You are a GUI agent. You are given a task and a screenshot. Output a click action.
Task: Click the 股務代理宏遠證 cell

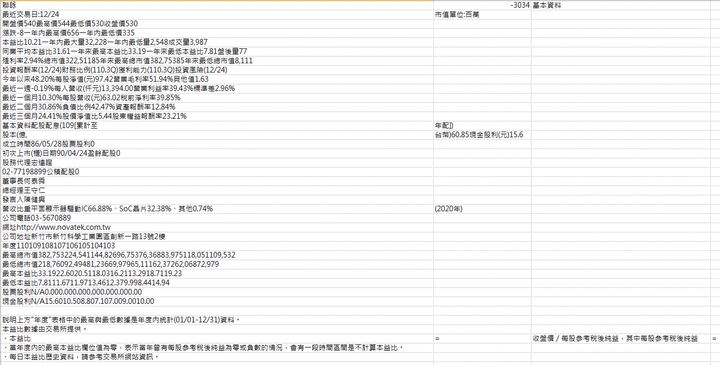point(217,163)
